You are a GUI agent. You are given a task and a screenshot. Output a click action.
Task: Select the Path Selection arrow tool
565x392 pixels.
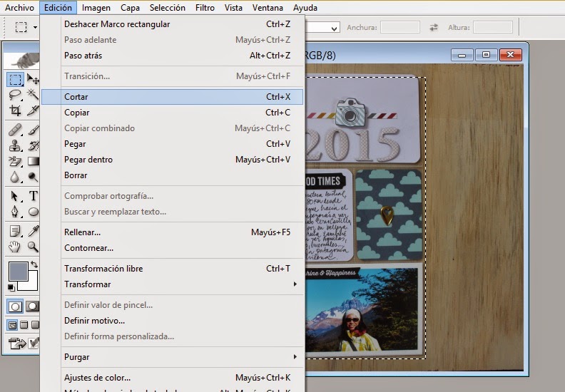click(x=15, y=196)
